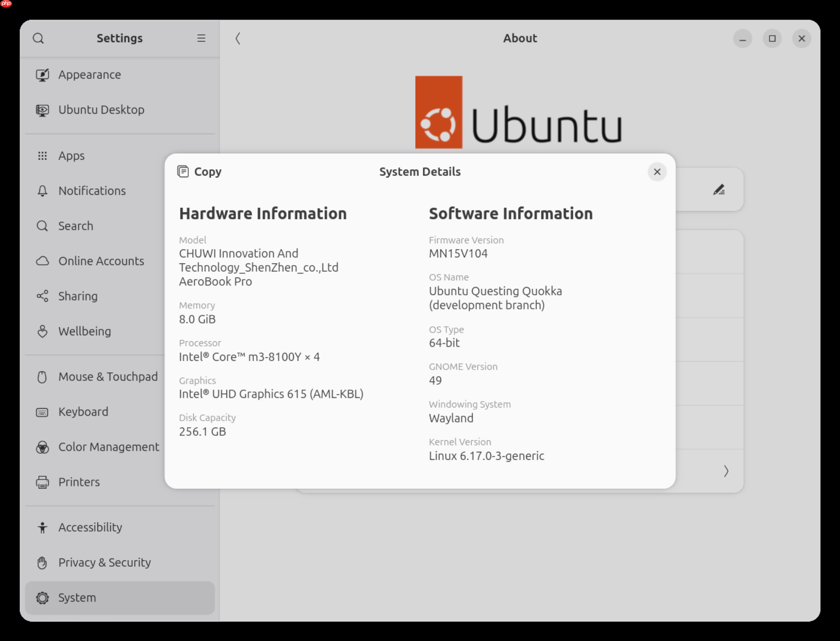The height and width of the screenshot is (641, 840).
Task: Select the Color Management icon
Action: point(42,447)
